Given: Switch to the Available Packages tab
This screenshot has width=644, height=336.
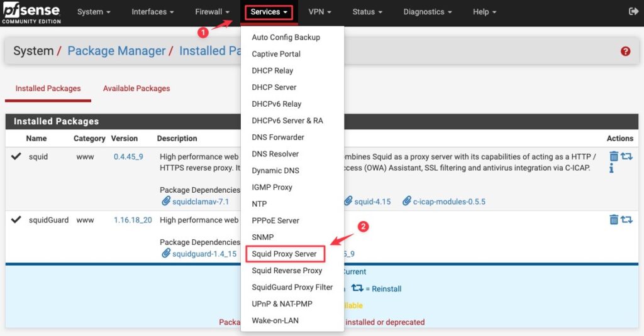Looking at the screenshot, I should pos(136,89).
